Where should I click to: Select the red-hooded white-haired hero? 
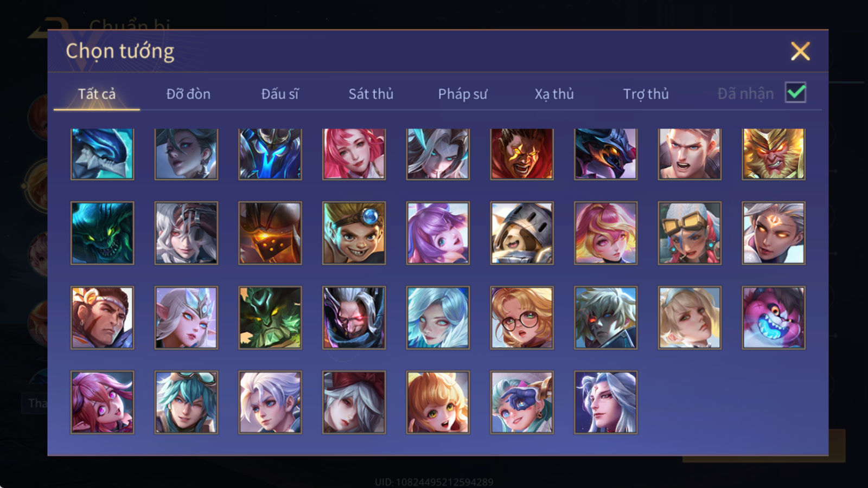click(354, 402)
